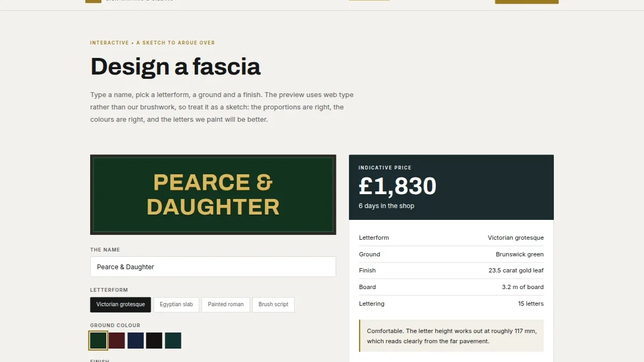The width and height of the screenshot is (644, 362).
Task: Click the '15 letters' value
Action: click(x=531, y=304)
